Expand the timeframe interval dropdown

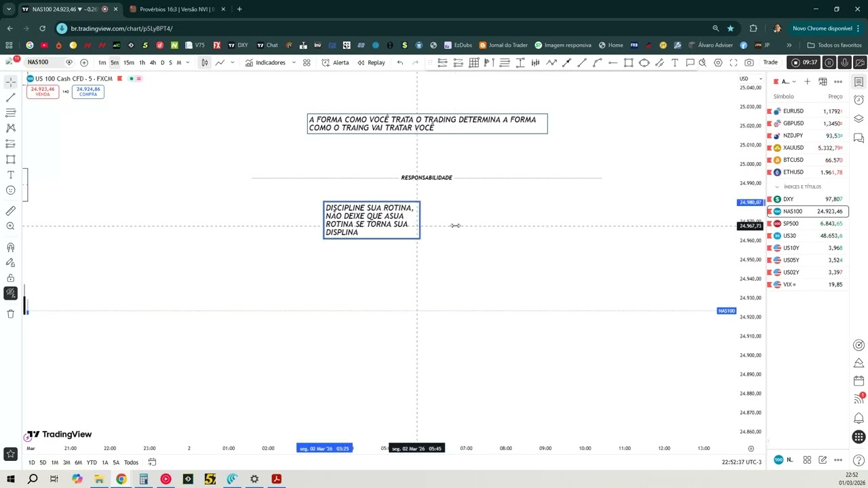pos(188,62)
